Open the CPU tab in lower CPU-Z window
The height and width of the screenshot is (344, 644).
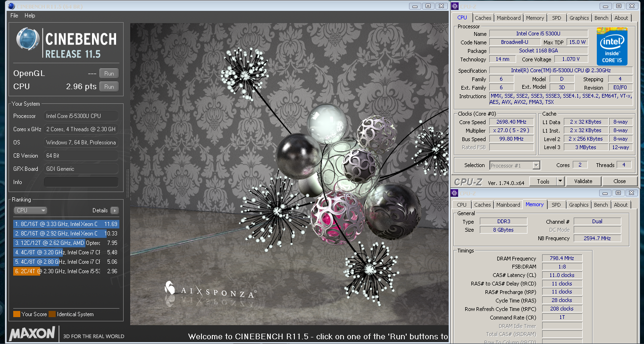[x=462, y=205]
